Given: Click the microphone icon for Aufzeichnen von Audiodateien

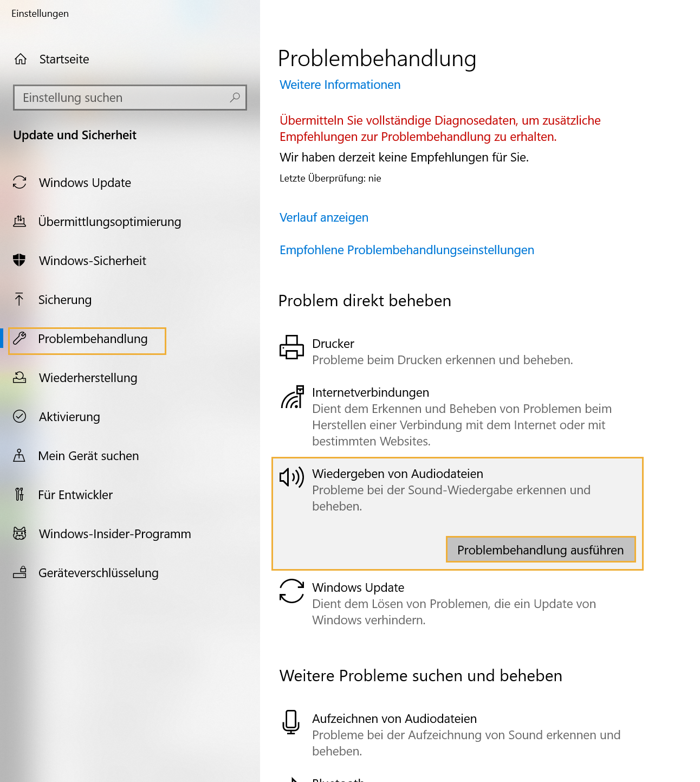Looking at the screenshot, I should point(291,722).
